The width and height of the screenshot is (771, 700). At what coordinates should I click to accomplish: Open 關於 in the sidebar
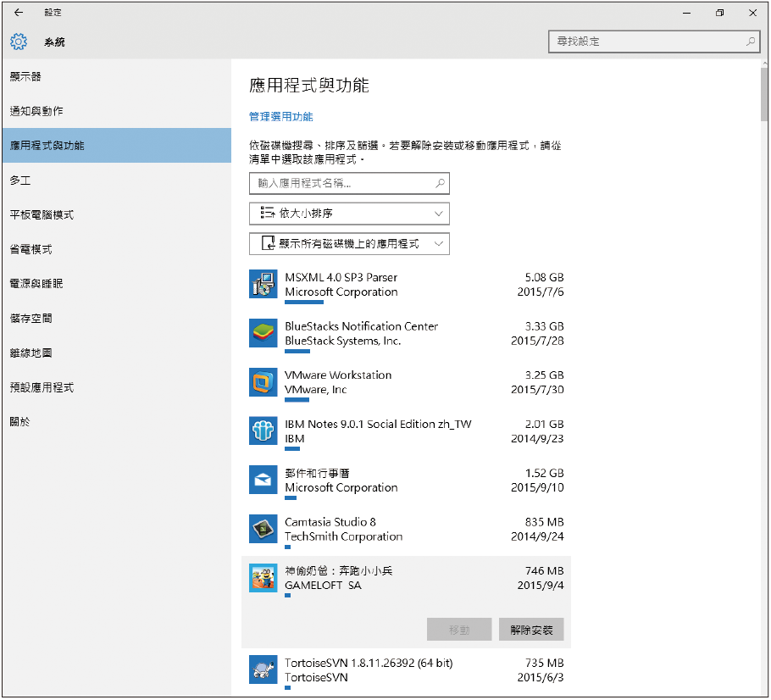point(117,421)
